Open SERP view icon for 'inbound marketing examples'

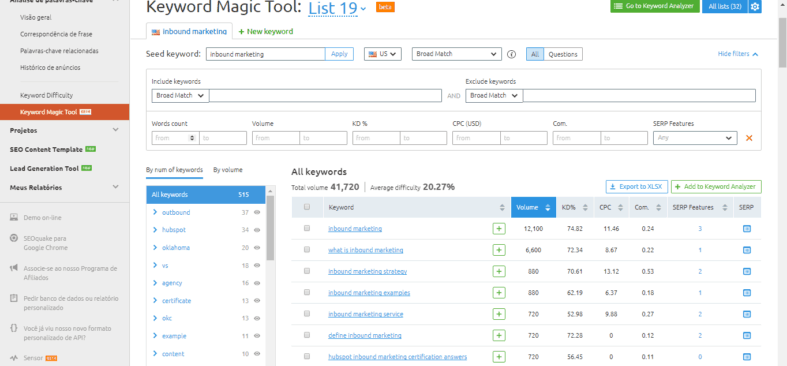[x=746, y=293]
